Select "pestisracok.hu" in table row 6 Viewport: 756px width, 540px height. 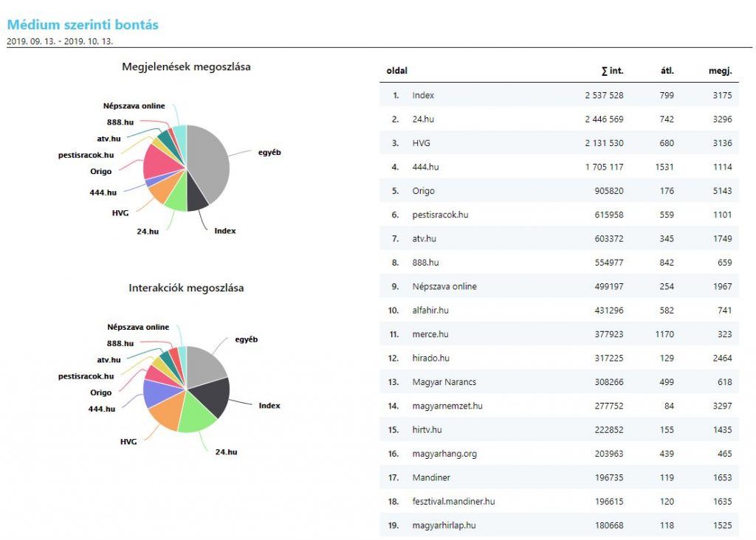[440, 215]
